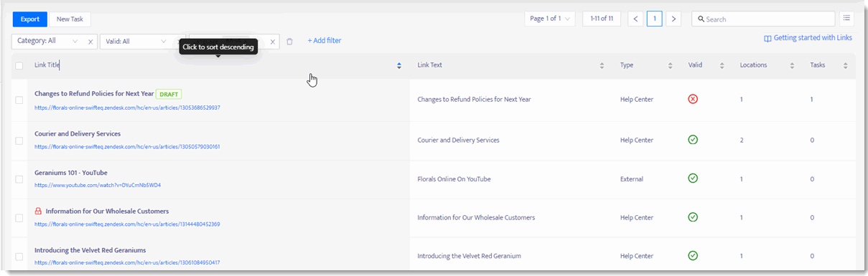Go to the previous page arrow
Screen dimensions: 868x276
635,19
